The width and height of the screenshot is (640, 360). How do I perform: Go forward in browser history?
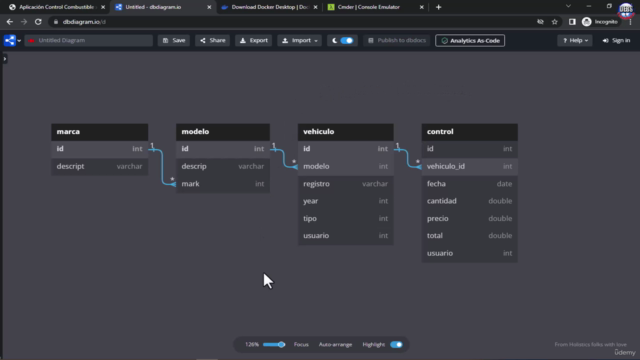(x=24, y=22)
